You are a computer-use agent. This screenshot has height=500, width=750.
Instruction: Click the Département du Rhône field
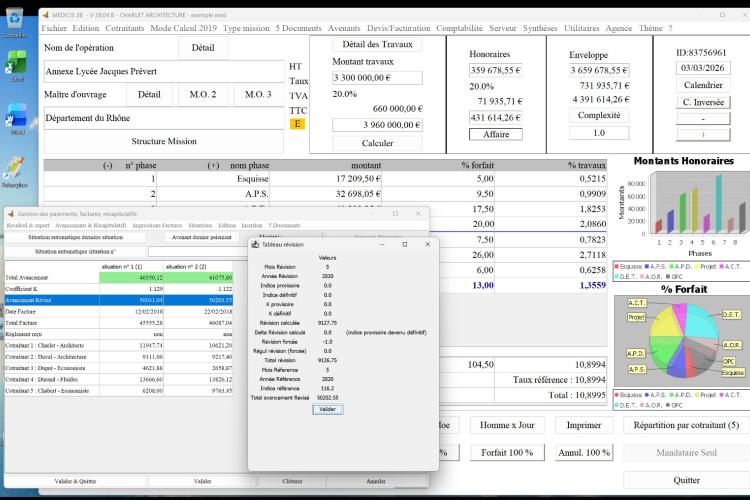tap(164, 118)
